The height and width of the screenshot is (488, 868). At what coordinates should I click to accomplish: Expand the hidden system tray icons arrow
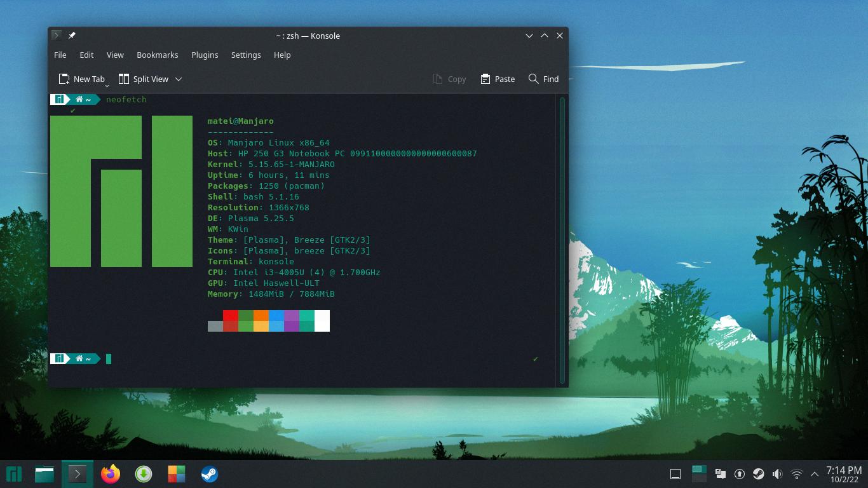(814, 474)
